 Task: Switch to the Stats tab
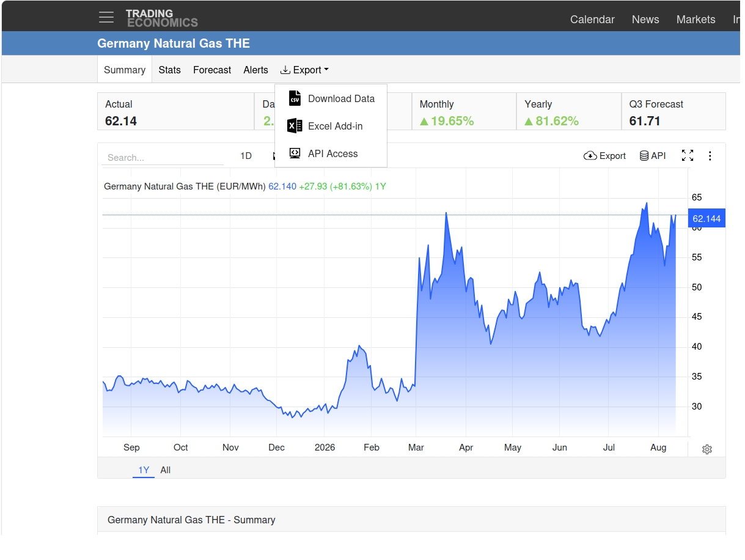coord(169,70)
